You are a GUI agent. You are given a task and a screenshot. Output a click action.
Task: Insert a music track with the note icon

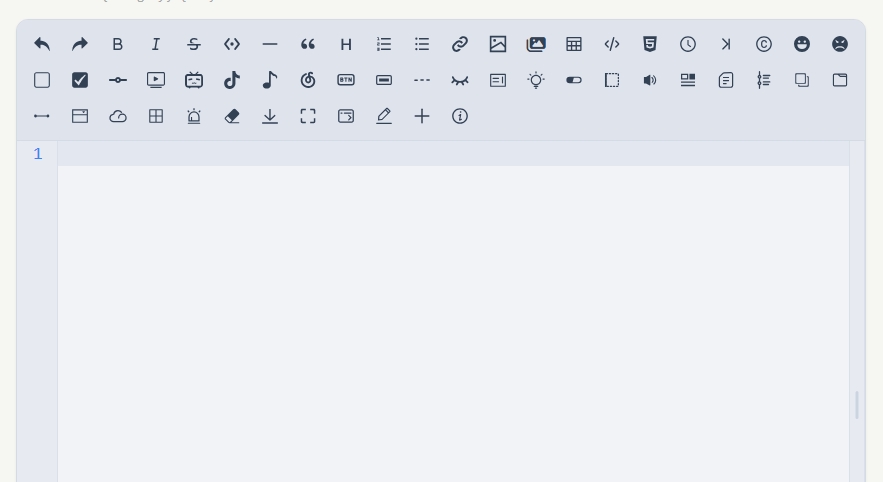pos(270,80)
